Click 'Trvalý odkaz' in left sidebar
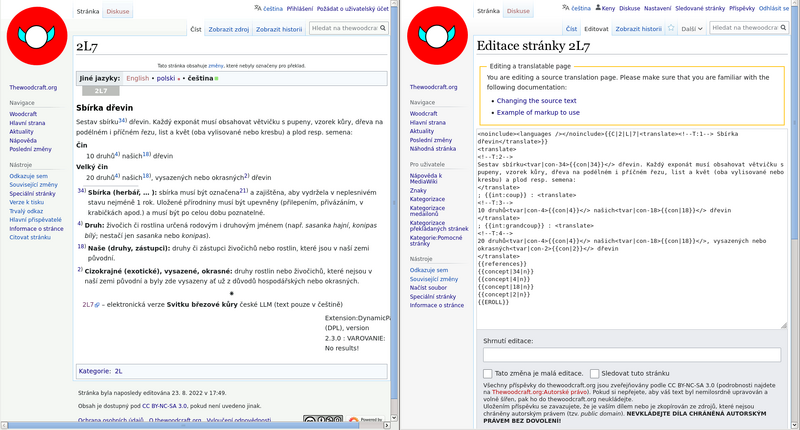This screenshot has width=800, height=430. tap(26, 211)
